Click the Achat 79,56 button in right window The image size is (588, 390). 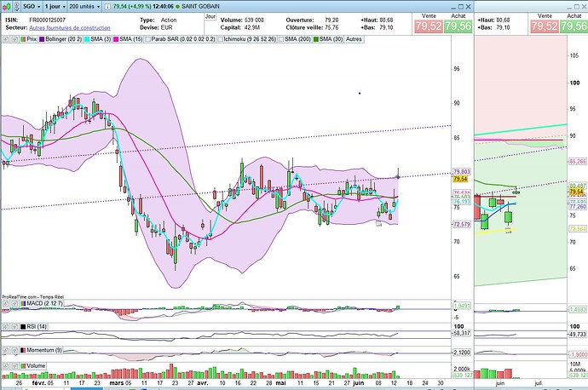pos(574,26)
